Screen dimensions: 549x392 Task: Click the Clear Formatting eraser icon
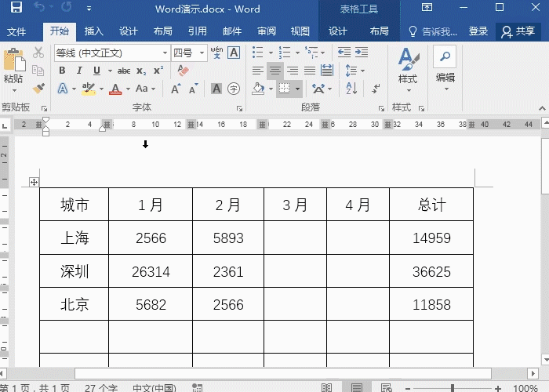(183, 71)
